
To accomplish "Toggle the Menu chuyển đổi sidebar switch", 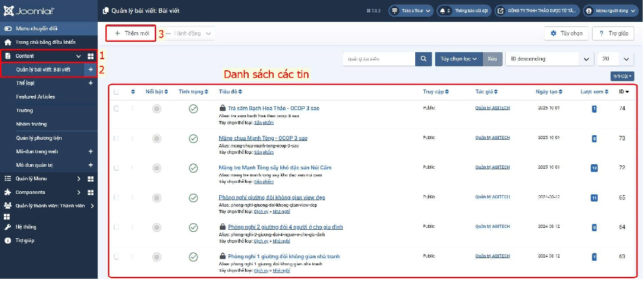I will (x=8, y=28).
